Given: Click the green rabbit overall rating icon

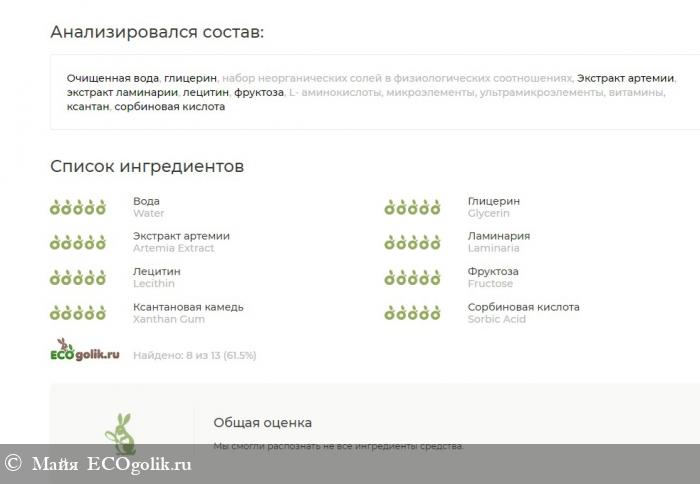Looking at the screenshot, I should pyautogui.click(x=120, y=433).
